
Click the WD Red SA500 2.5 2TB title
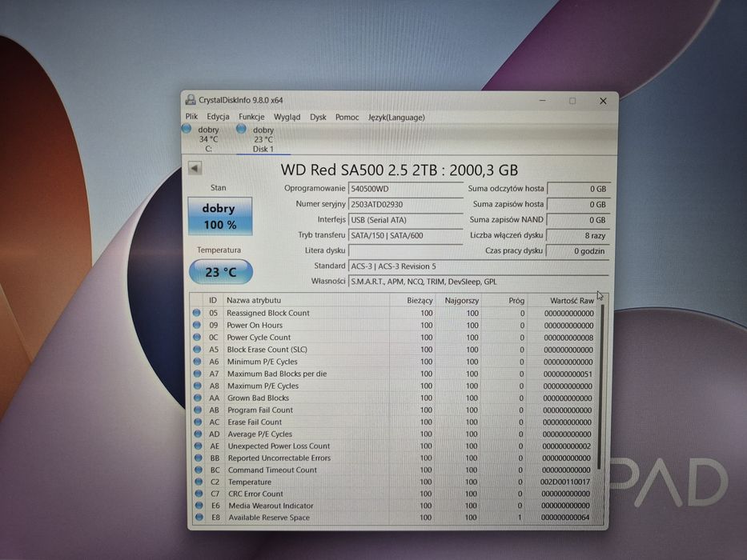point(400,170)
